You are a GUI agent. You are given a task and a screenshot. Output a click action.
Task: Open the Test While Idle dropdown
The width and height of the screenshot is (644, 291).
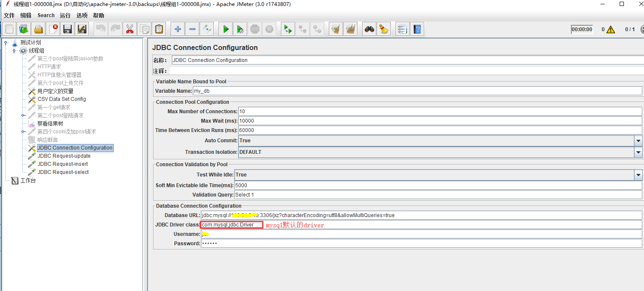638,175
